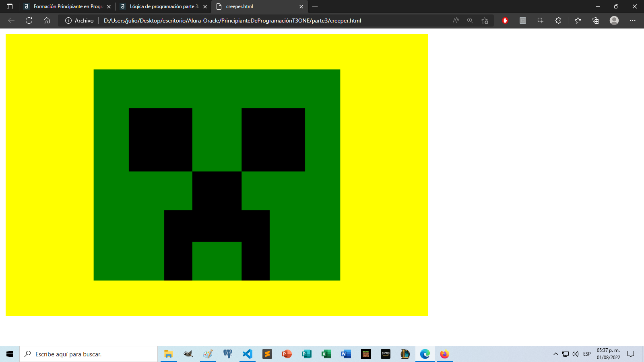Close the Formación Principiante tab

109,6
